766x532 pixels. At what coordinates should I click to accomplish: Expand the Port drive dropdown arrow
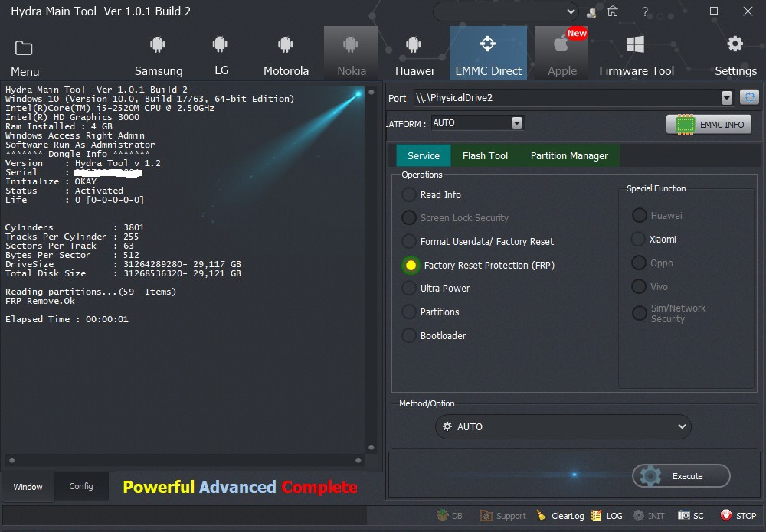[726, 98]
